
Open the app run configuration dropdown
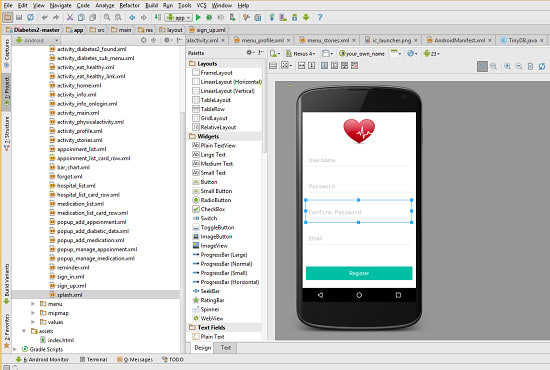(x=179, y=17)
